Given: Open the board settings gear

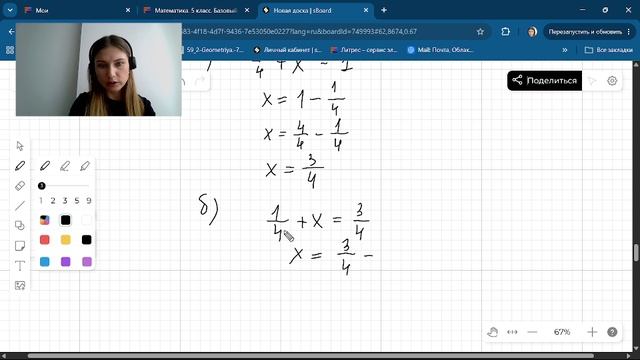Looking at the screenshot, I should point(612,81).
